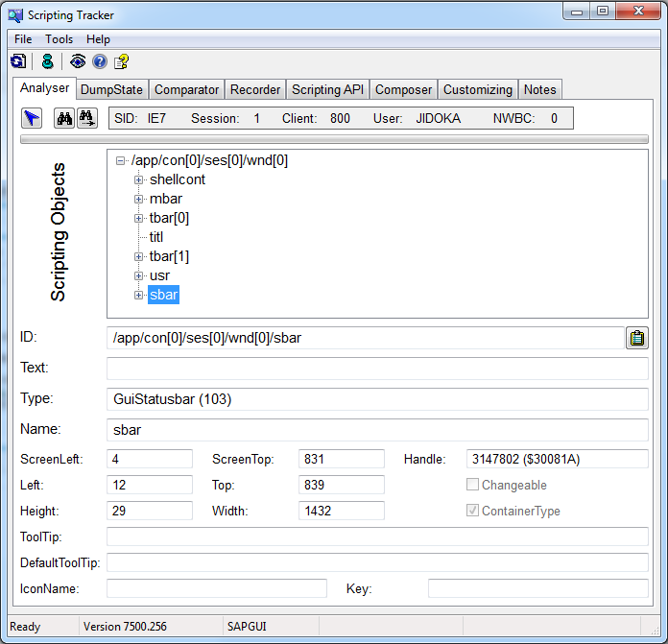Click the notepad with question mark icon
The image size is (668, 644).
[x=122, y=61]
